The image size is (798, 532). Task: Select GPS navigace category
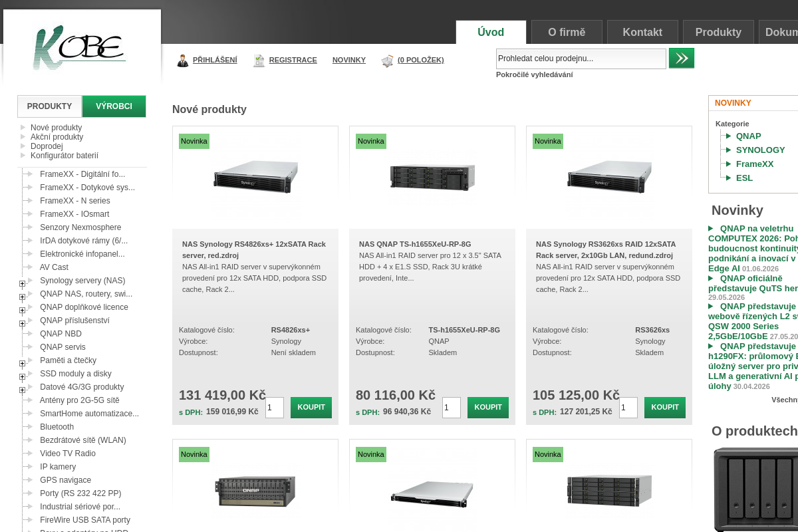pyautogui.click(x=65, y=480)
